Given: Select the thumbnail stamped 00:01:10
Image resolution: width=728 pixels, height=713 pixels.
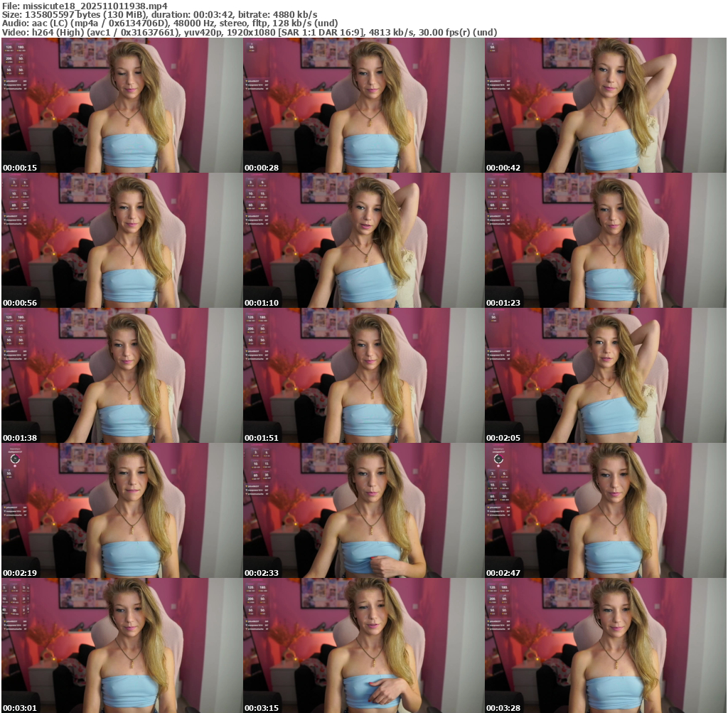Looking at the screenshot, I should tap(363, 240).
